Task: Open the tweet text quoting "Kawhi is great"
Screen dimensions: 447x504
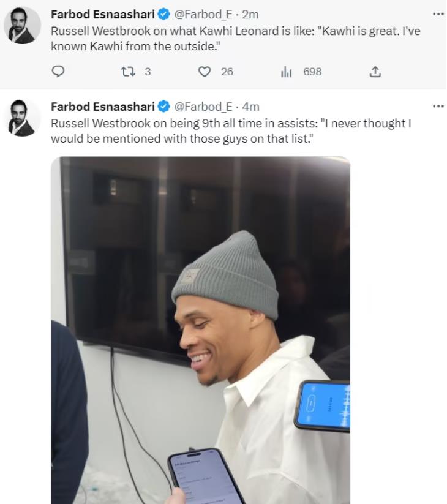Action: 235,37
